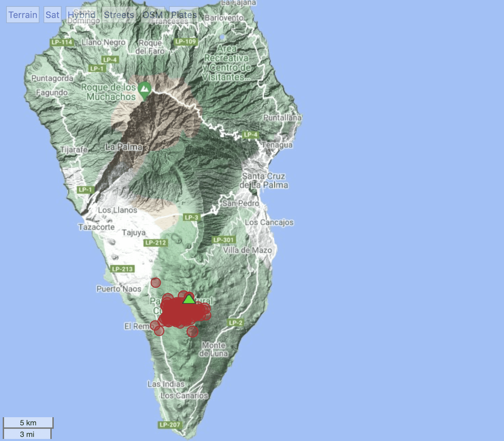Click the Los Llanos town label
Image resolution: width=504 pixels, height=441 pixels.
pyautogui.click(x=117, y=210)
